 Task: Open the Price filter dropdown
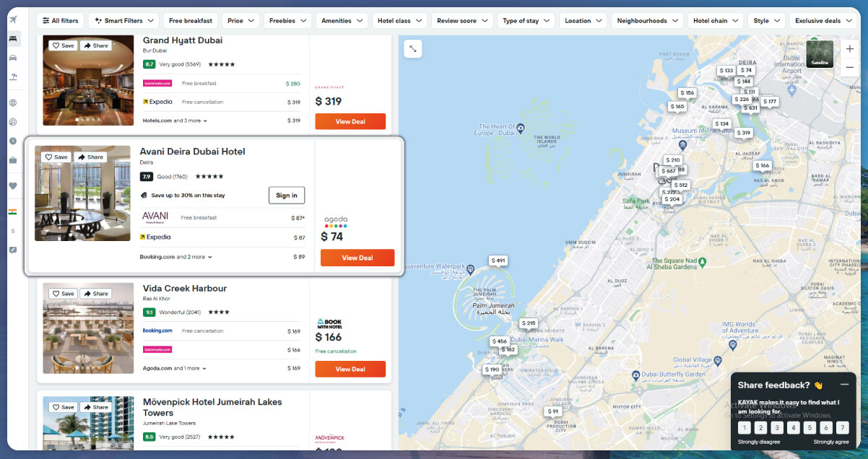click(241, 21)
